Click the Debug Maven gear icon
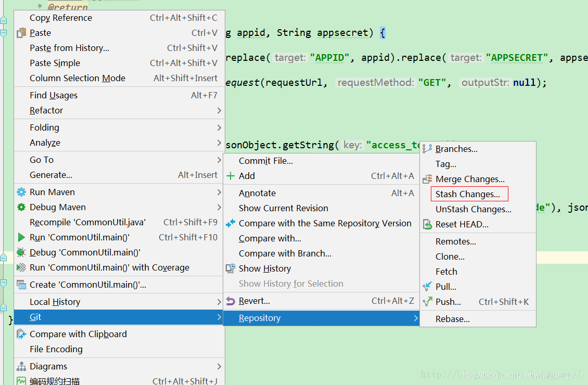588x385 pixels. [21, 207]
